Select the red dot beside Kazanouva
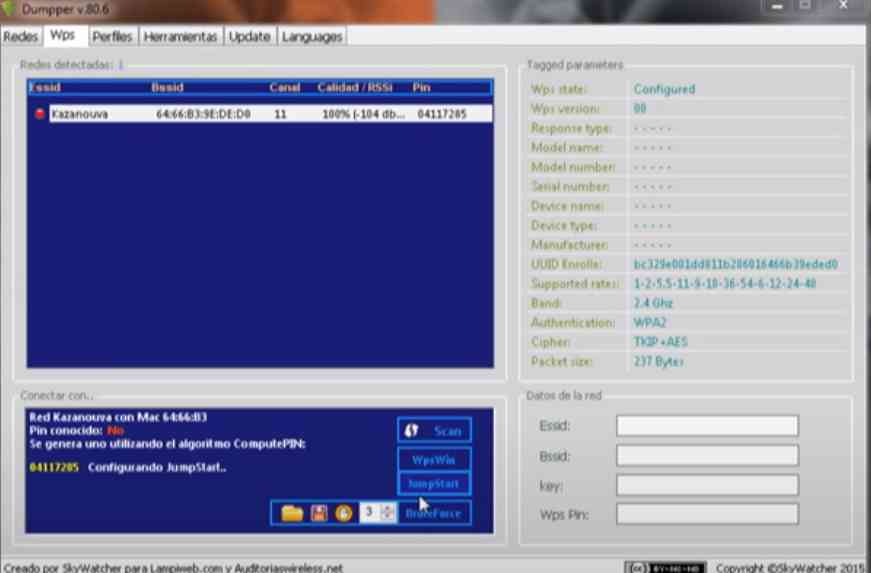Image resolution: width=871 pixels, height=573 pixels. click(x=40, y=114)
